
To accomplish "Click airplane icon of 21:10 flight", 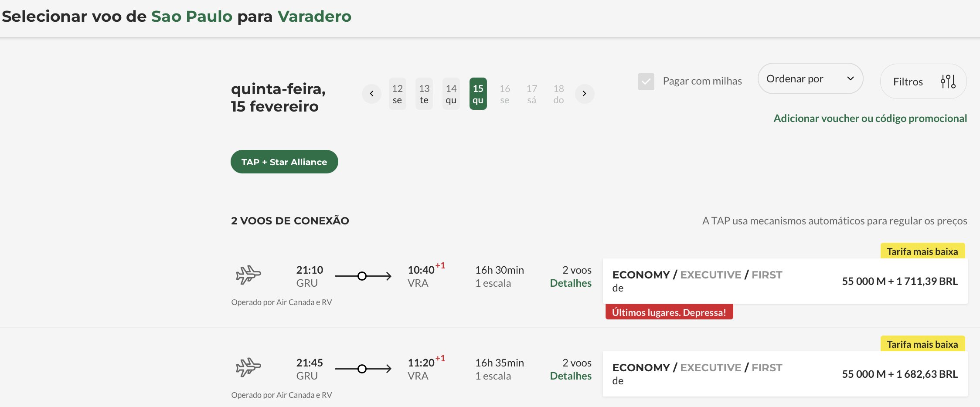I will 248,275.
